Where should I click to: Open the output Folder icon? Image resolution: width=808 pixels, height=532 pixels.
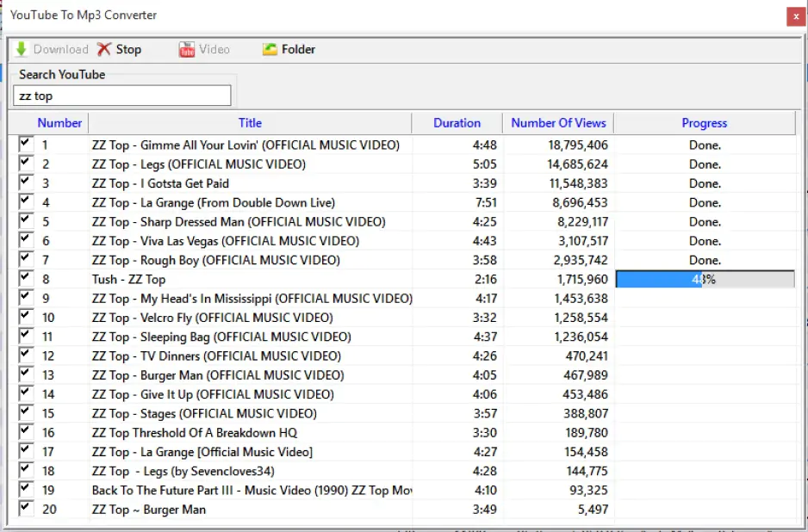click(270, 50)
